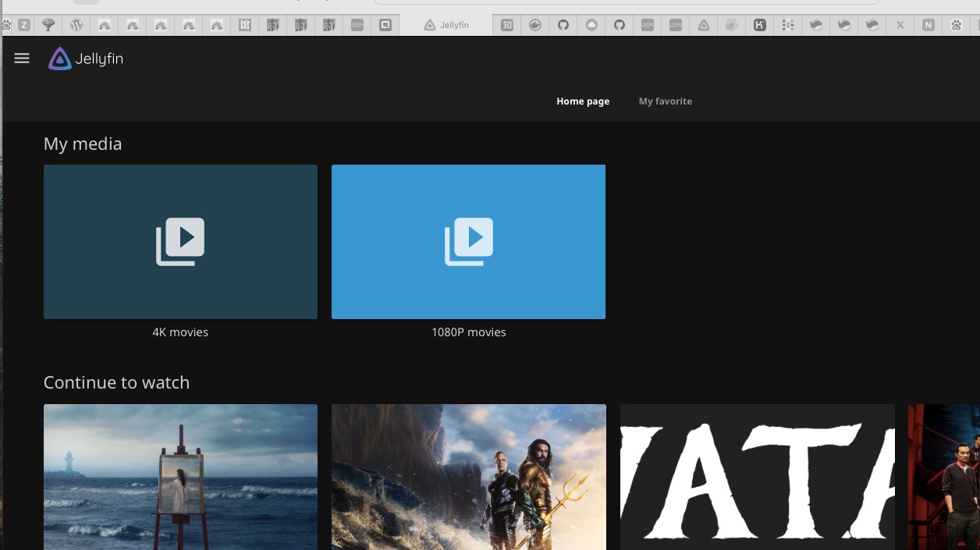
Task: Switch to the Q icon browser tab
Action: (x=385, y=25)
